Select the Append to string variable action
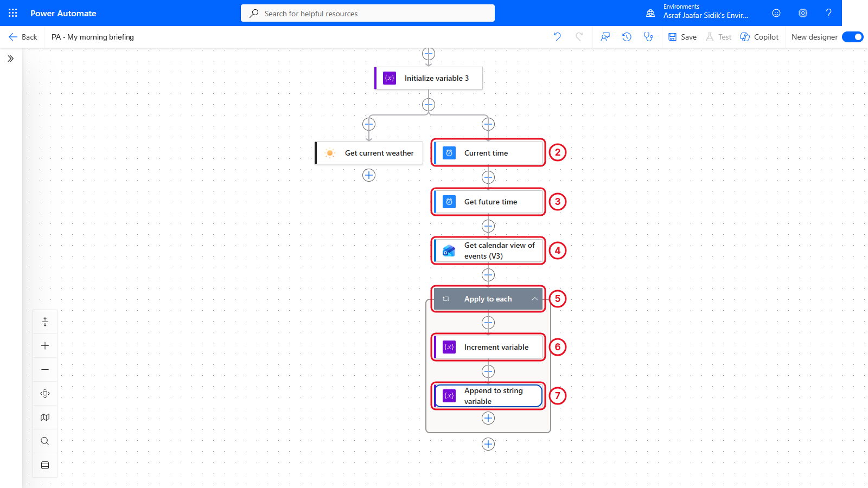The image size is (868, 488). click(488, 396)
